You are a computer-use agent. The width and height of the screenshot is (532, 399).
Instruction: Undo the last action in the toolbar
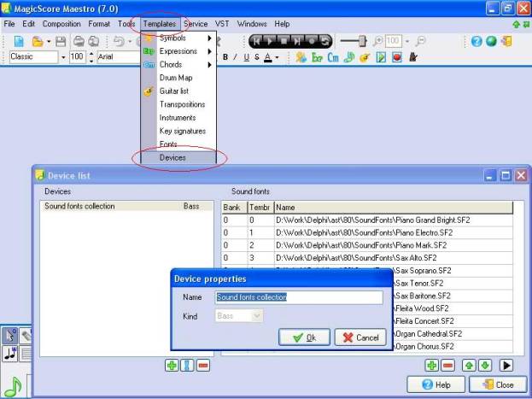coord(119,41)
